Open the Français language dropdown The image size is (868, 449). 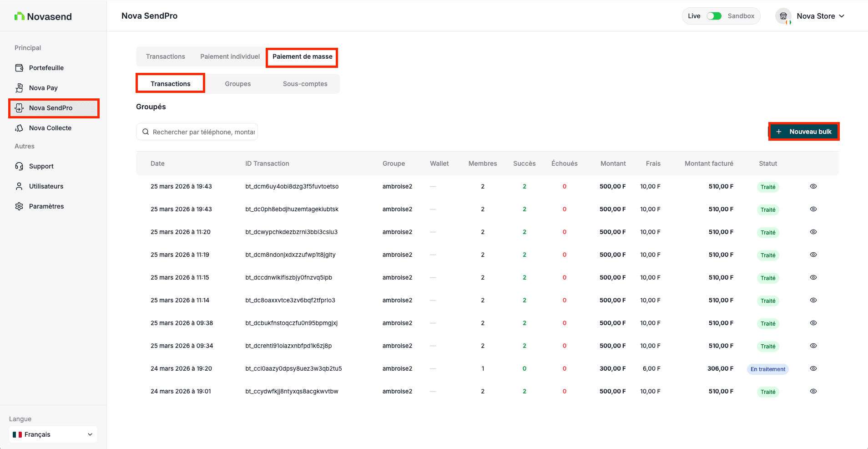tap(53, 434)
